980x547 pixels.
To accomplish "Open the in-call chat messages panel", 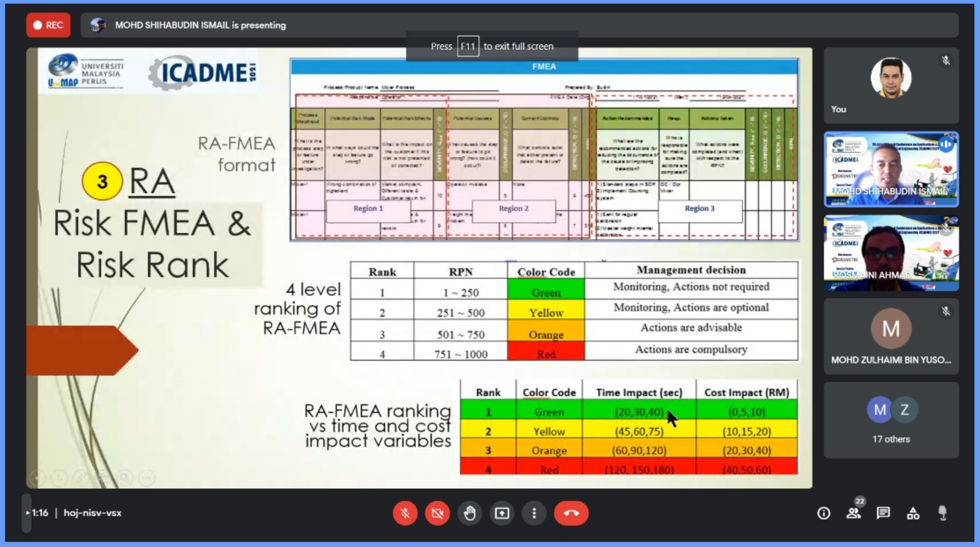I will (x=883, y=513).
